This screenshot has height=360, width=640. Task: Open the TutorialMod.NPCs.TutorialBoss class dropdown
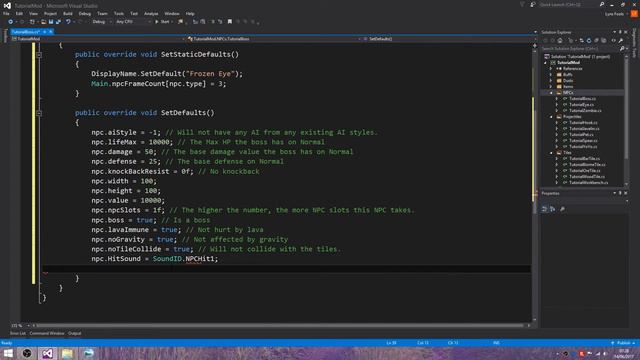coord(274,39)
